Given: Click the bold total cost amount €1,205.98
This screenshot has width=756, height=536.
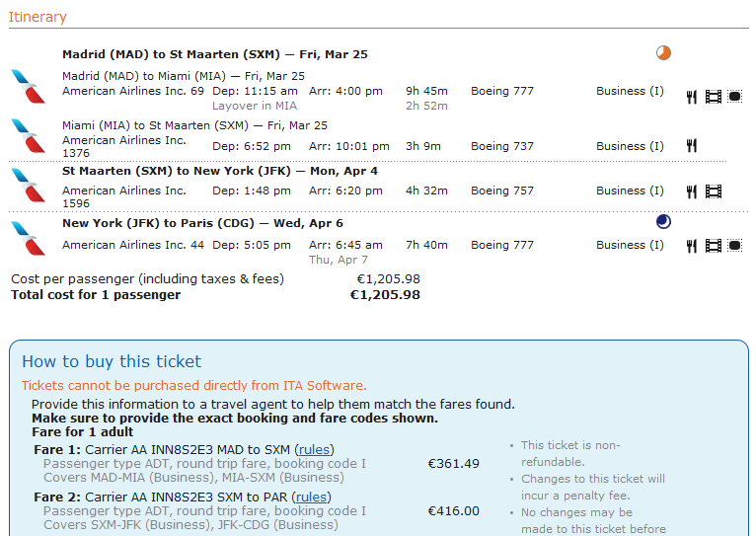Looking at the screenshot, I should coord(385,294).
